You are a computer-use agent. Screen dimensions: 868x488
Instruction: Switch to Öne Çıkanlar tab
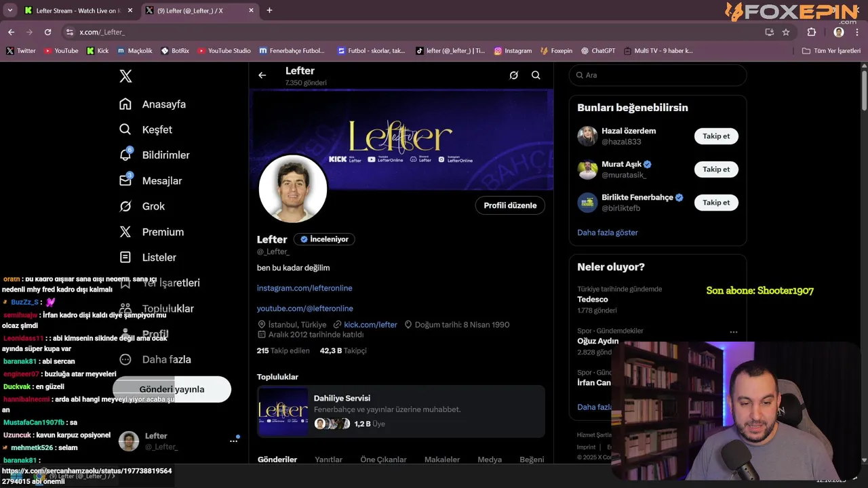384,460
